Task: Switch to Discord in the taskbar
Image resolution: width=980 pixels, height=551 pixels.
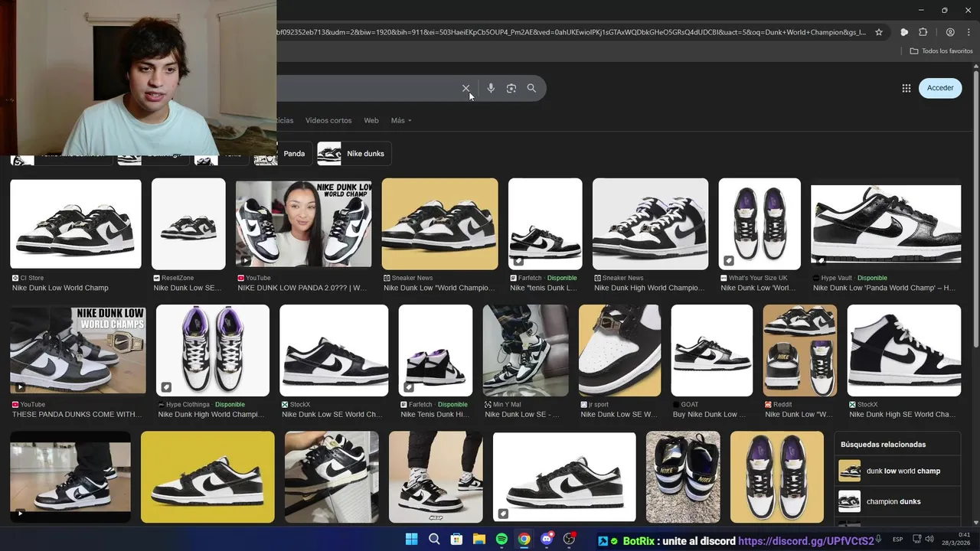Action: 547,540
